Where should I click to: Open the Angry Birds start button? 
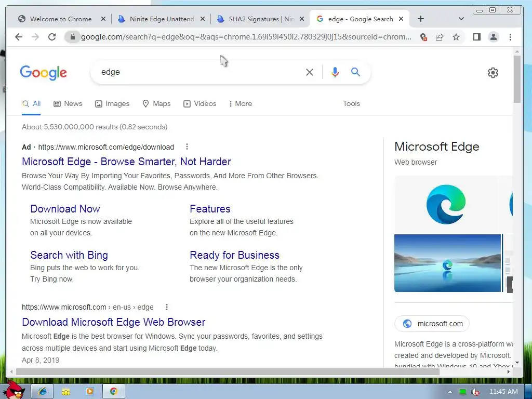click(x=15, y=390)
